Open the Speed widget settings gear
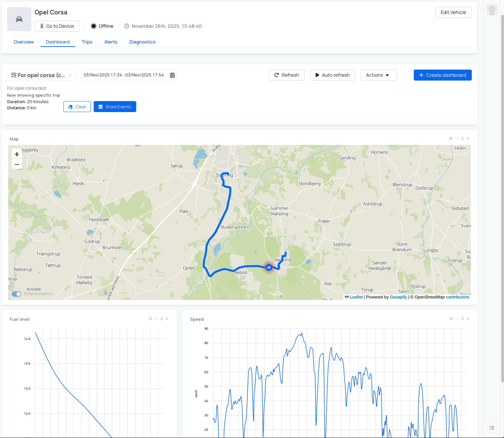This screenshot has width=504, height=438. click(x=450, y=318)
